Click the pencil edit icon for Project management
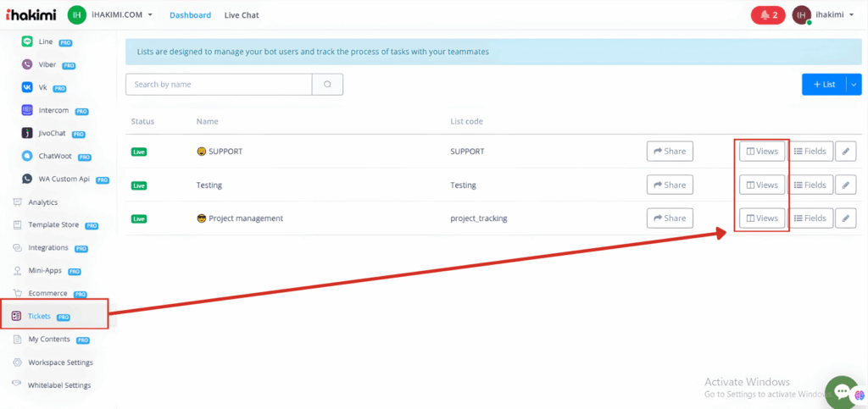868x409 pixels. [845, 218]
